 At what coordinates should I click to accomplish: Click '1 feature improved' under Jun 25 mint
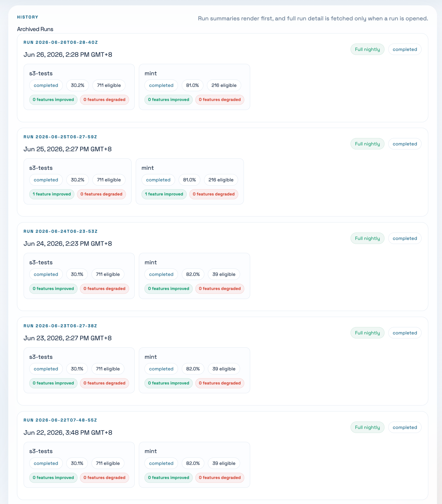click(x=164, y=194)
